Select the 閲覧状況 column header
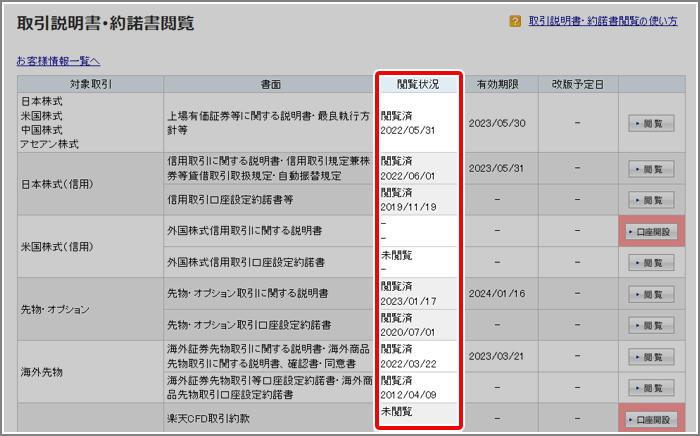 coord(418,84)
